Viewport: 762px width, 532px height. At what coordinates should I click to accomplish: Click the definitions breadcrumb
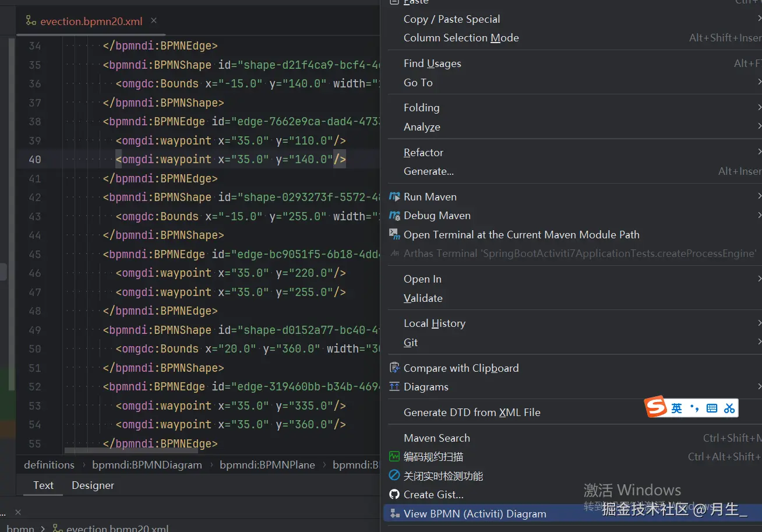(x=49, y=465)
